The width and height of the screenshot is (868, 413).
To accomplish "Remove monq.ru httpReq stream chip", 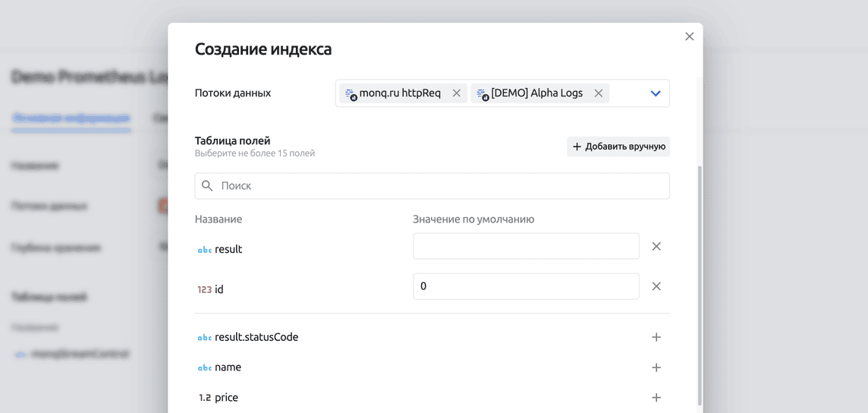I will pyautogui.click(x=456, y=93).
